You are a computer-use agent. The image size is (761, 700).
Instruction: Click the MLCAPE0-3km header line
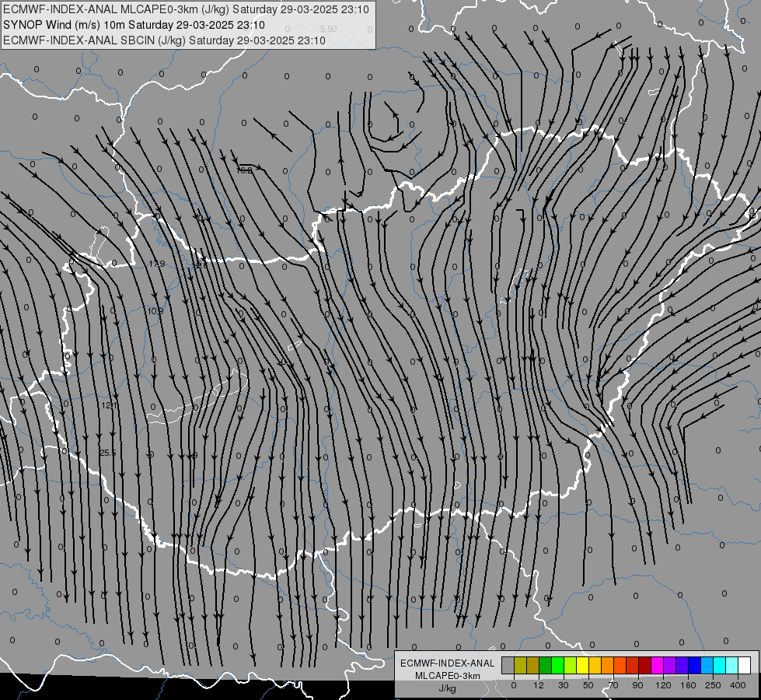point(187,9)
